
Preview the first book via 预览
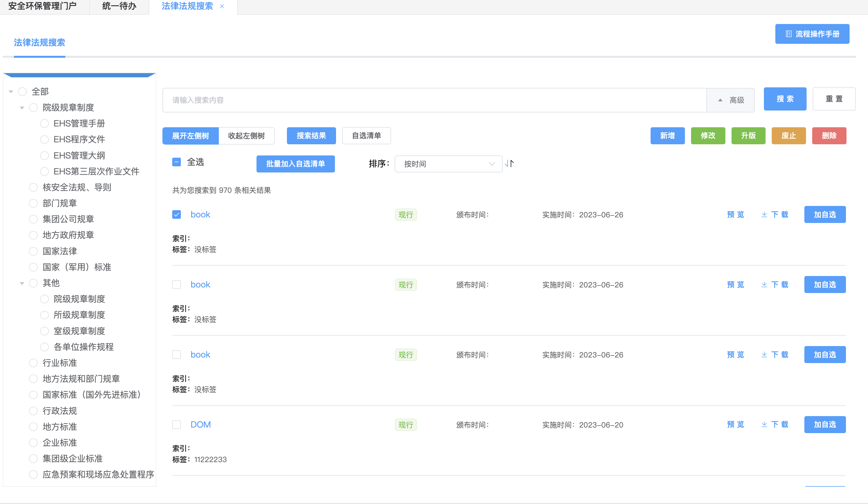735,215
